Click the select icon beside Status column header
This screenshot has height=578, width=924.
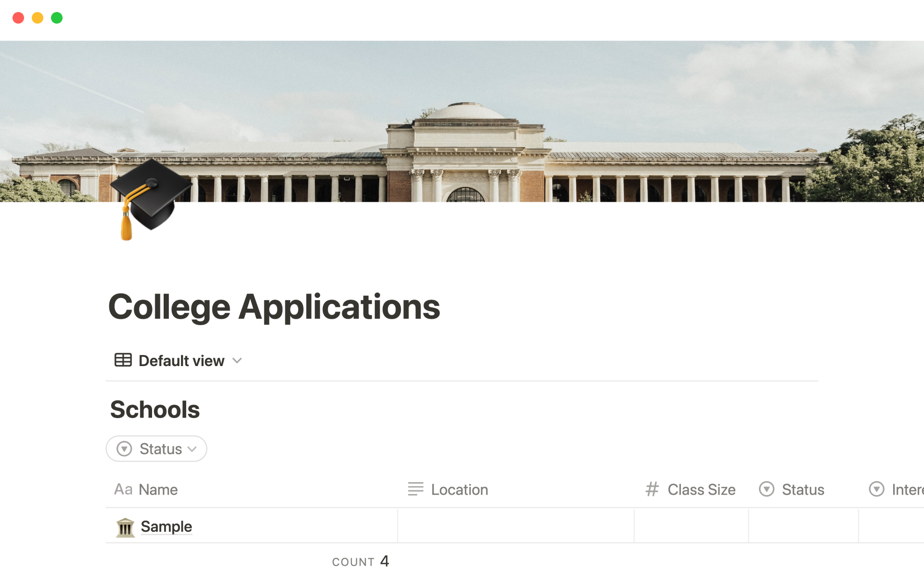point(766,489)
